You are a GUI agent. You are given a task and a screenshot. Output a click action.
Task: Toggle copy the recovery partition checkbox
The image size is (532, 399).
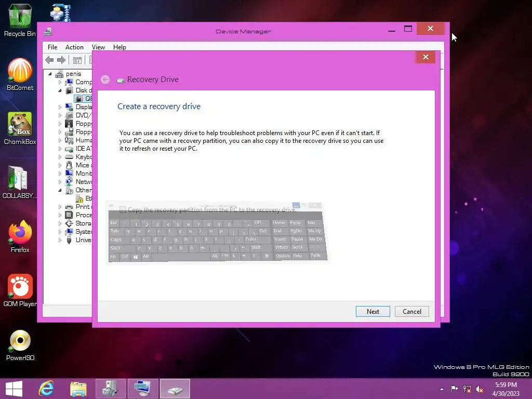tap(123, 210)
